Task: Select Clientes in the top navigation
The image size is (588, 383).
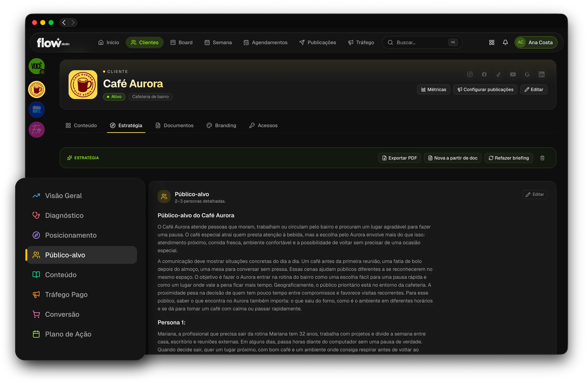Action: click(145, 42)
